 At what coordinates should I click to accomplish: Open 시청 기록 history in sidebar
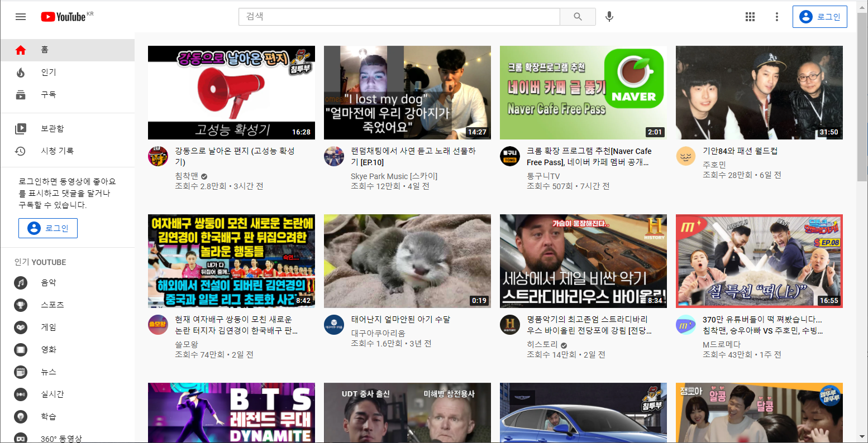pyautogui.click(x=68, y=151)
